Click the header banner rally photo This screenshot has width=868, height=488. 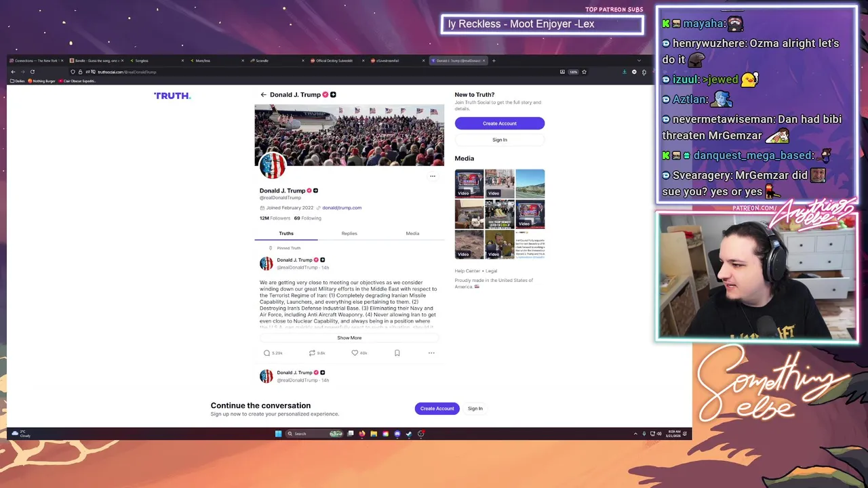pyautogui.click(x=349, y=135)
